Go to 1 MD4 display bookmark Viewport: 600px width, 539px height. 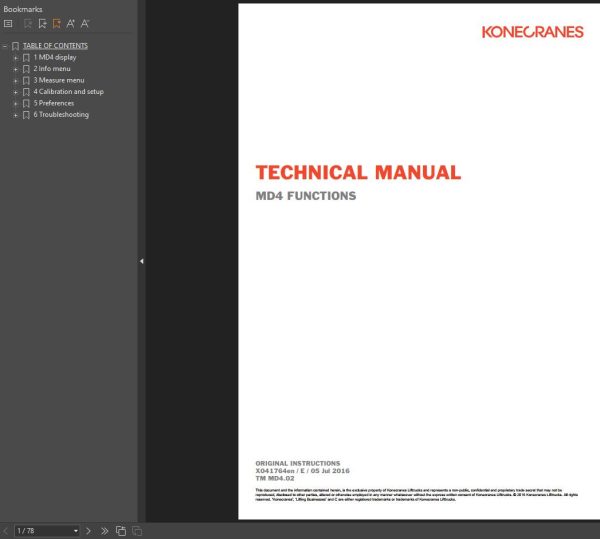point(55,57)
